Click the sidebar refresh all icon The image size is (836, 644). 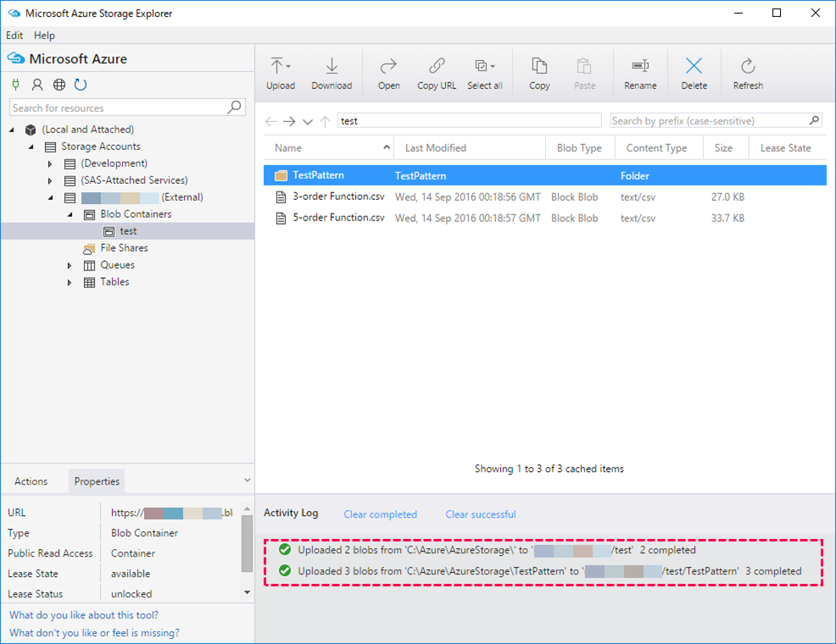coord(81,84)
